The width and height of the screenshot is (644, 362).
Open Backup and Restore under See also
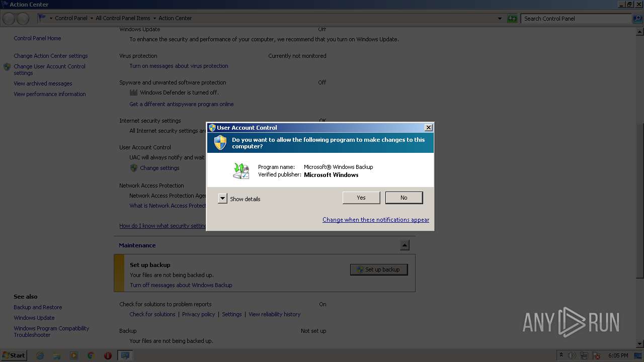[38, 307]
